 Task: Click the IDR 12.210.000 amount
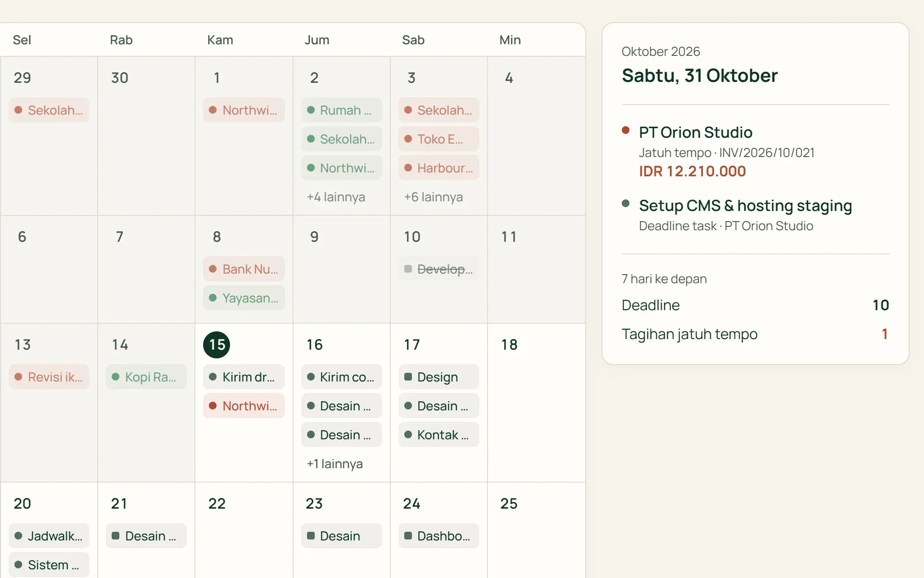click(692, 171)
